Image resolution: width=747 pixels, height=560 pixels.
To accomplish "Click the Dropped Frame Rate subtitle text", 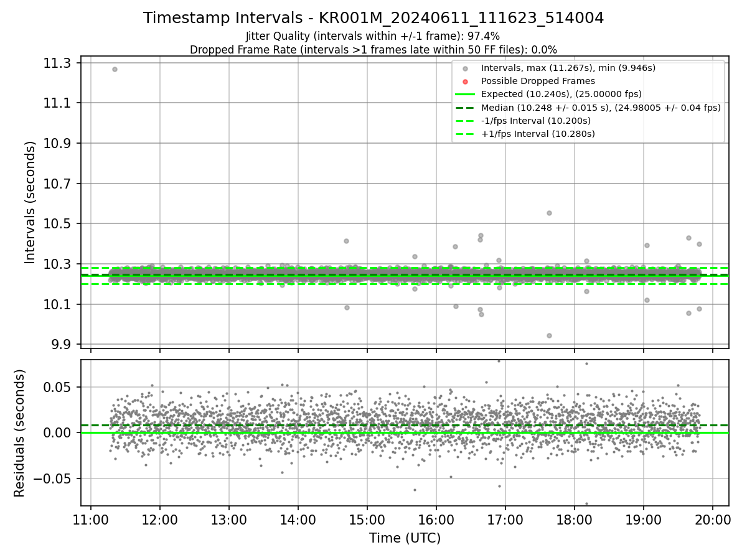I will point(374,49).
